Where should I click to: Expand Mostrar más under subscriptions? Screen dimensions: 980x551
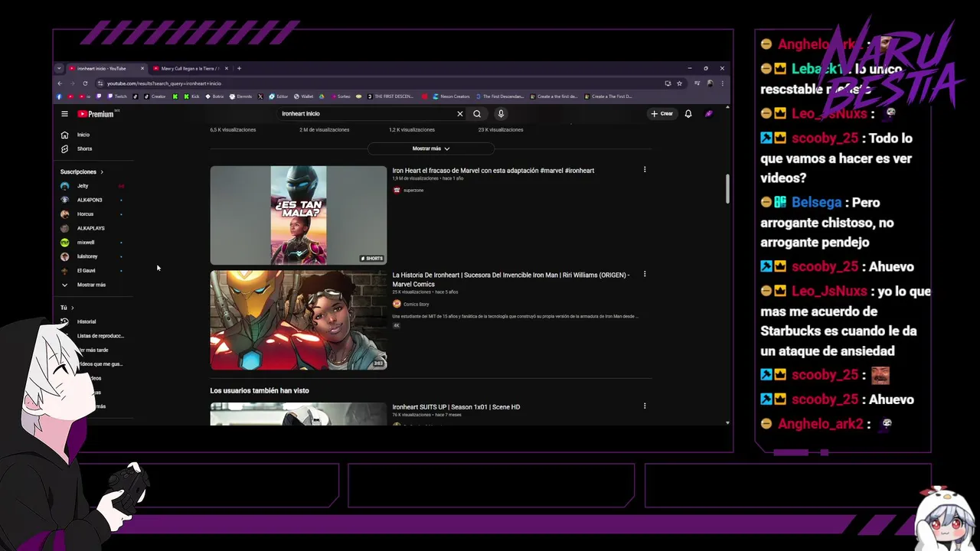point(92,285)
